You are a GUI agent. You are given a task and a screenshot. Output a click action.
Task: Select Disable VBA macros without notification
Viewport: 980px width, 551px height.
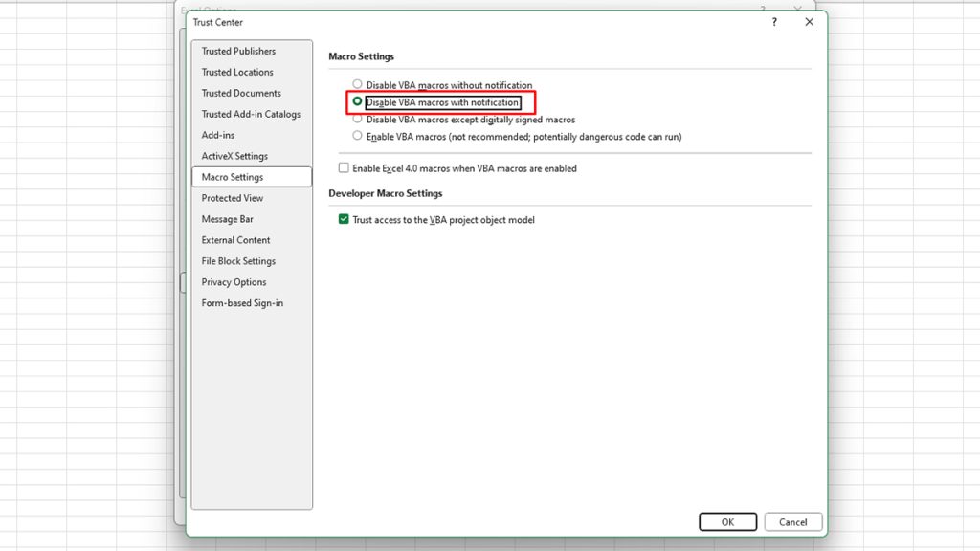tap(359, 84)
